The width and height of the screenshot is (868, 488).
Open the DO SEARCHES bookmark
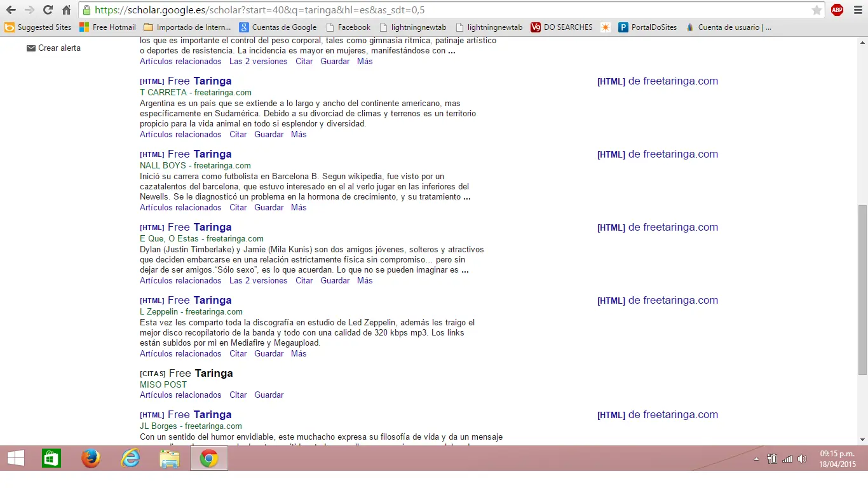coord(562,27)
